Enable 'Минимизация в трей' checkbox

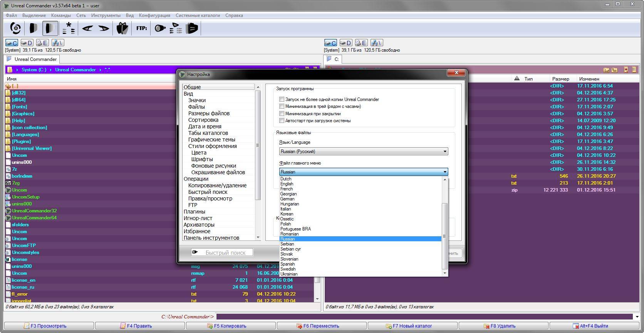coord(282,106)
